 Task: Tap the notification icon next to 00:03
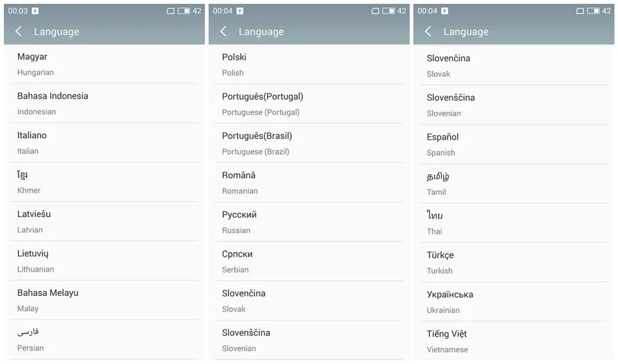35,11
